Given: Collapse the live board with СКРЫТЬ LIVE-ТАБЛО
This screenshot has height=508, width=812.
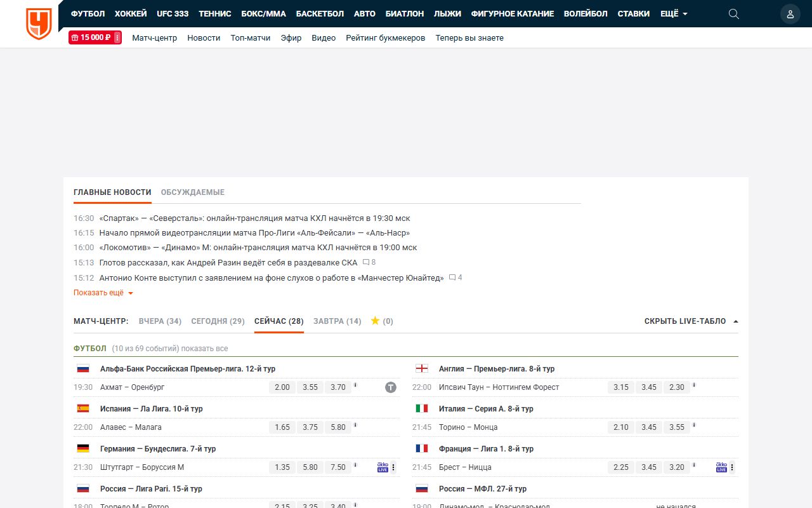Looking at the screenshot, I should pyautogui.click(x=691, y=321).
